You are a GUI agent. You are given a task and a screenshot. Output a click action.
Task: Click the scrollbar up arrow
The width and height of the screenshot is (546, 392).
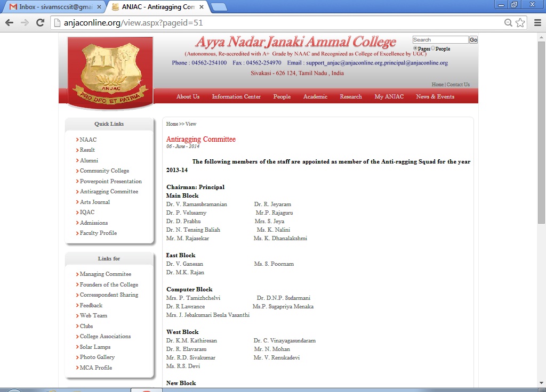541,37
